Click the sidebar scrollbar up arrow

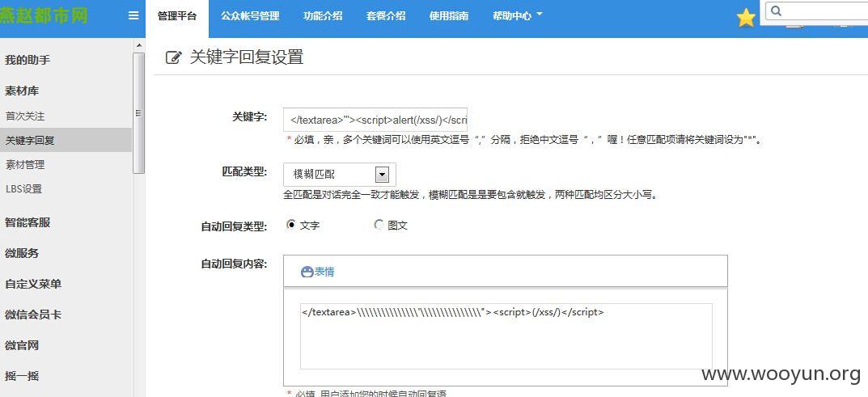click(139, 45)
